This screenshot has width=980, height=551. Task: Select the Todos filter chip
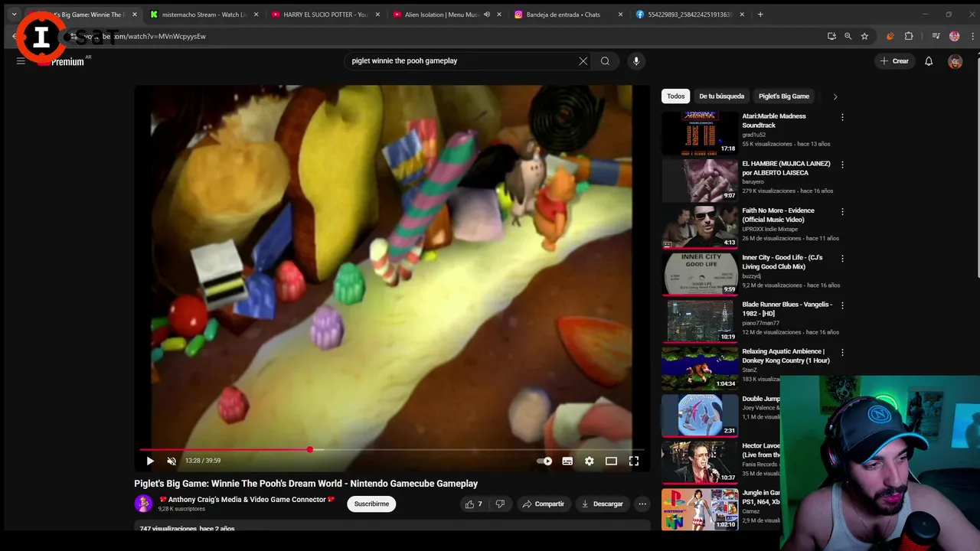tap(675, 96)
